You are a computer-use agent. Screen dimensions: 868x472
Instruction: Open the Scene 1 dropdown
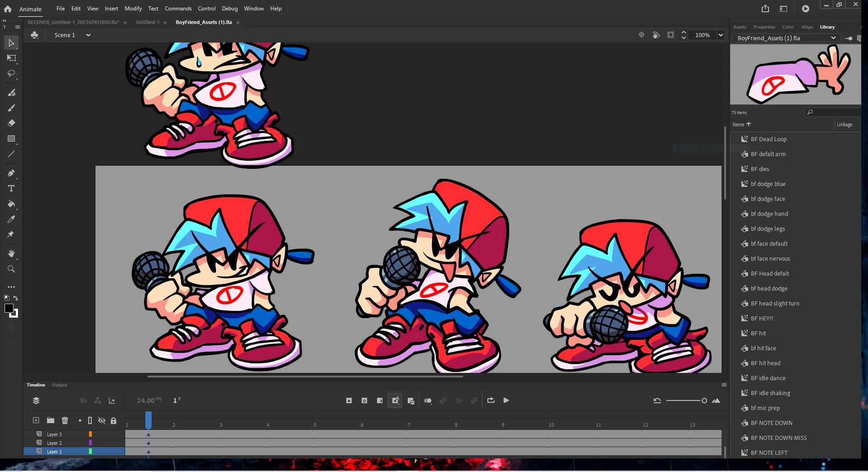pos(89,35)
